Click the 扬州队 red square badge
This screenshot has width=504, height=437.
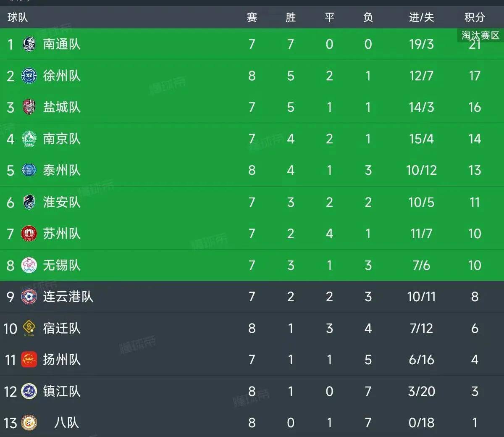(29, 360)
